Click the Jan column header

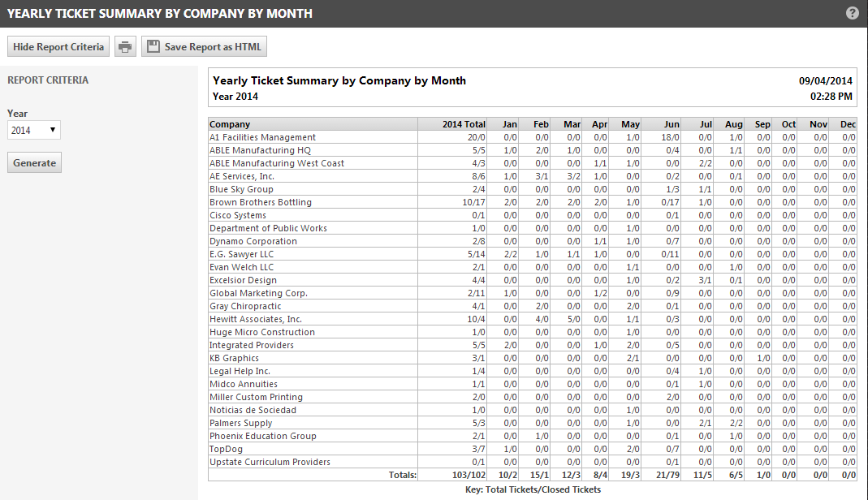(x=509, y=124)
